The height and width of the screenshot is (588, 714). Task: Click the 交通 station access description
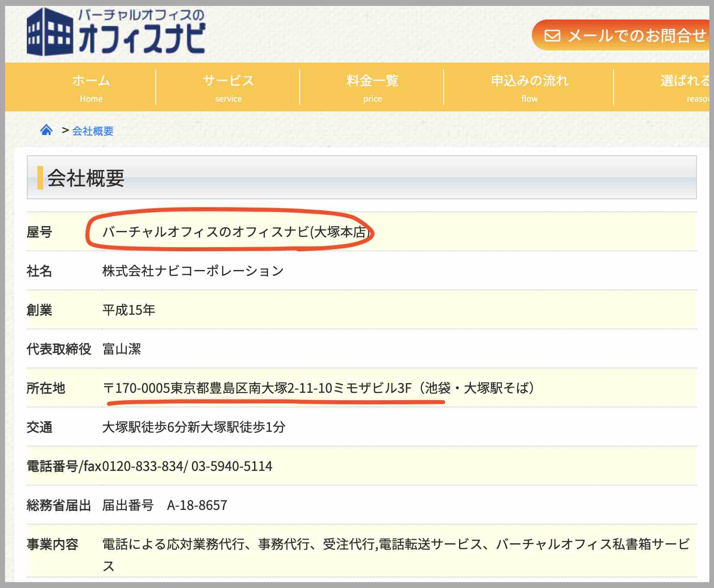[x=193, y=428]
